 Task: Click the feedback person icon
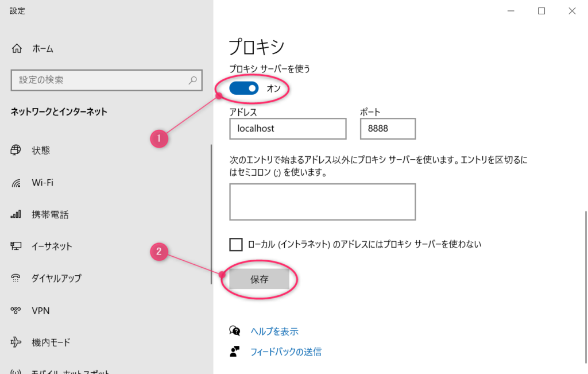click(x=235, y=352)
